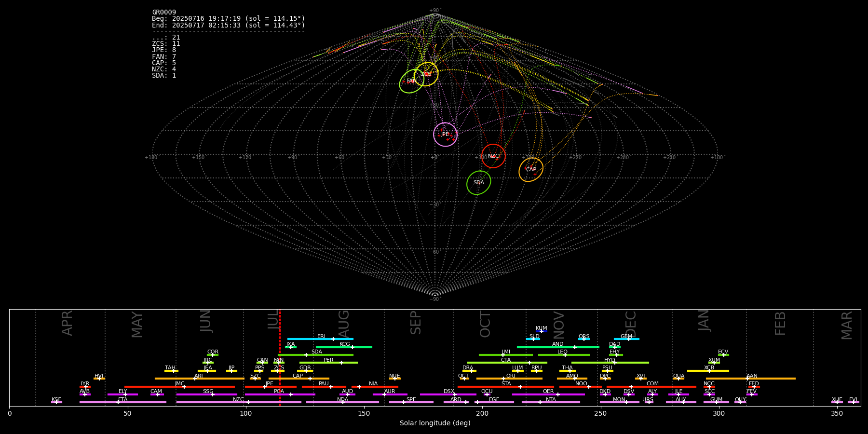Click the URS label in the timeline

(x=648, y=400)
